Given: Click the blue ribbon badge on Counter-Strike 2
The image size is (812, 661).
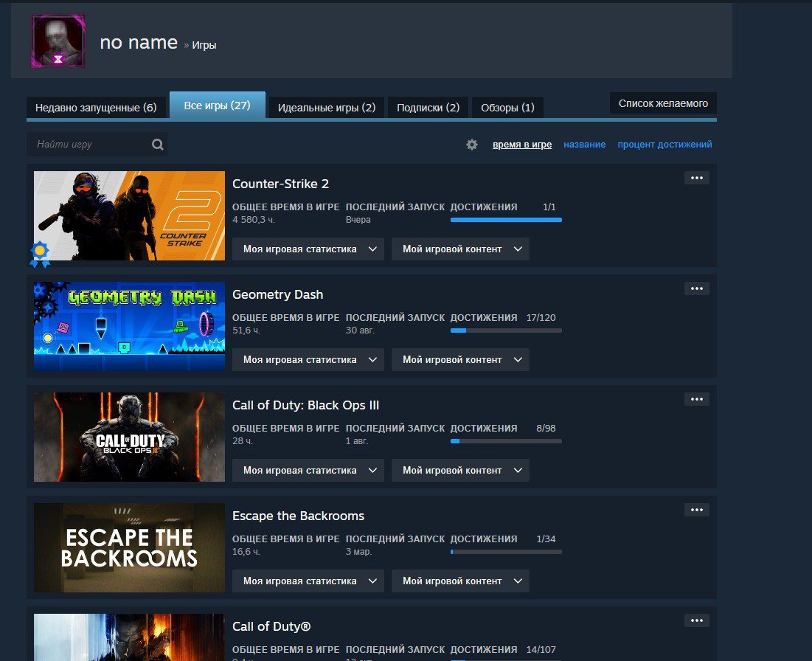Looking at the screenshot, I should point(40,254).
